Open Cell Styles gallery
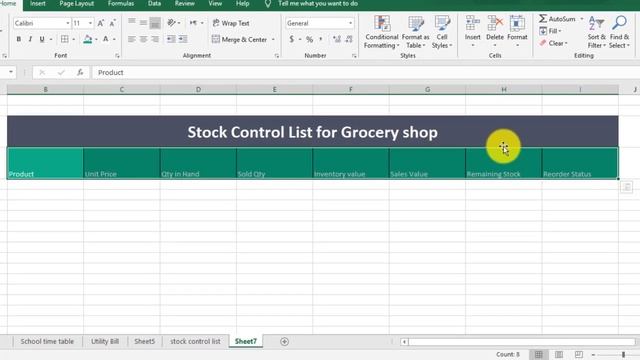640x360 pixels. 442,32
